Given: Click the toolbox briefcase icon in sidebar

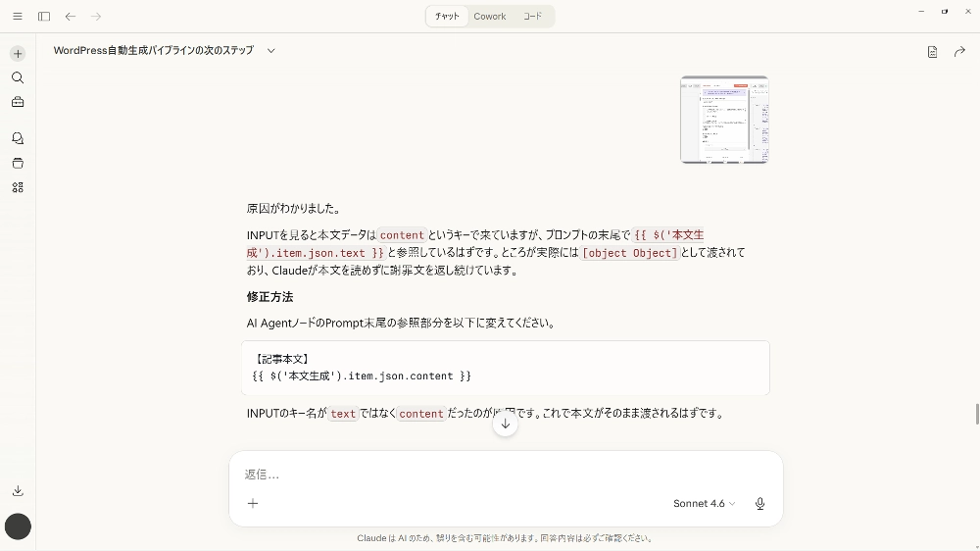Looking at the screenshot, I should [x=18, y=102].
